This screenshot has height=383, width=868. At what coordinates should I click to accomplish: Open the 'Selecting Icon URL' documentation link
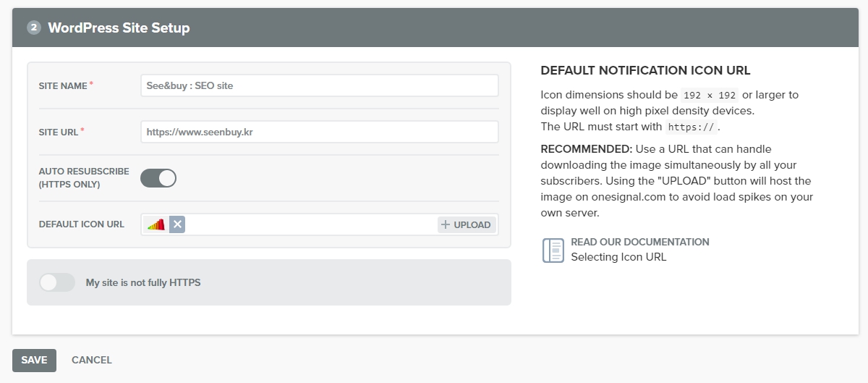point(618,257)
